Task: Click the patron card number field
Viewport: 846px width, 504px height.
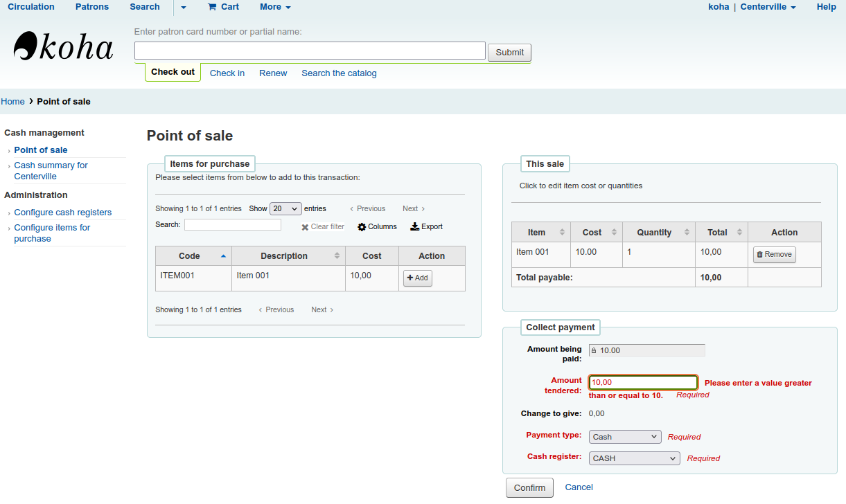Action: coord(310,51)
